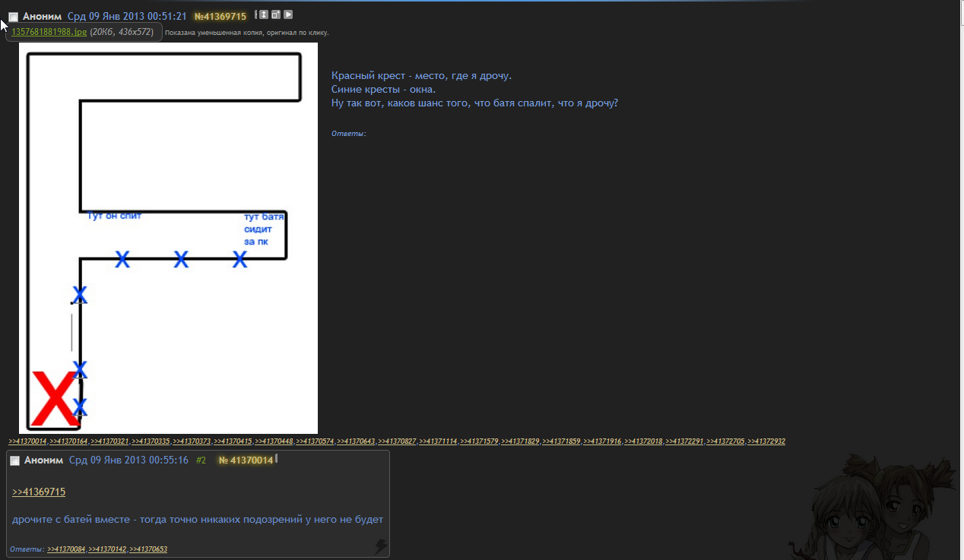
Task: Click the author name Аноним of reply #2
Action: (x=43, y=460)
